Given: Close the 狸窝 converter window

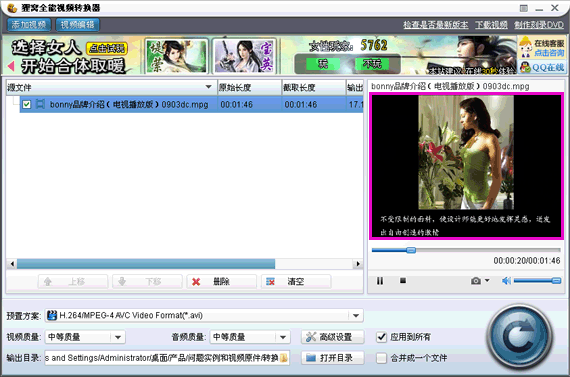Looking at the screenshot, I should point(555,8).
